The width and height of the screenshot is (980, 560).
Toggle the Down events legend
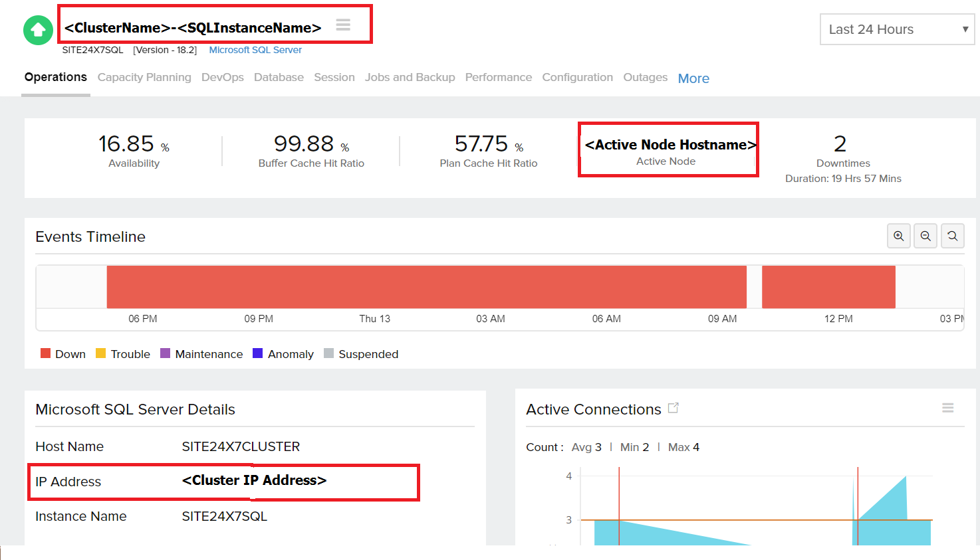point(62,353)
